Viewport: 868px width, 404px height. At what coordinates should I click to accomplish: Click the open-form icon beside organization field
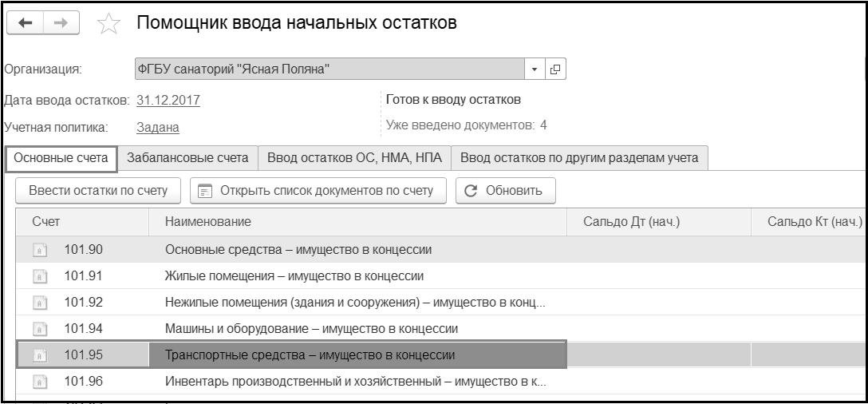pyautogui.click(x=555, y=69)
